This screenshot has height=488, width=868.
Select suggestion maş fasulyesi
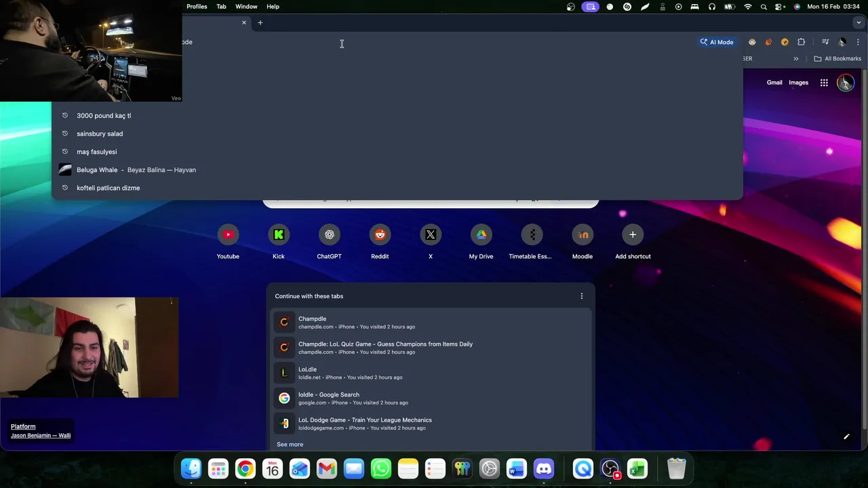[397, 152]
